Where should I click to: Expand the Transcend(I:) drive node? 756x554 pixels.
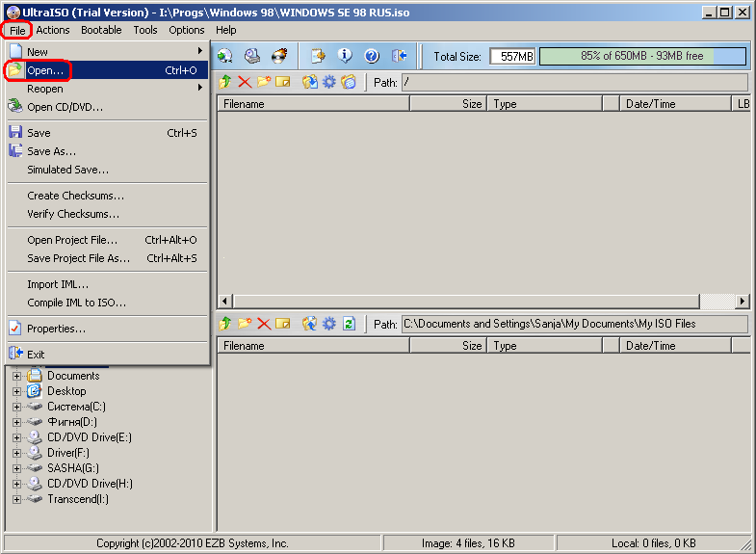coord(17,499)
